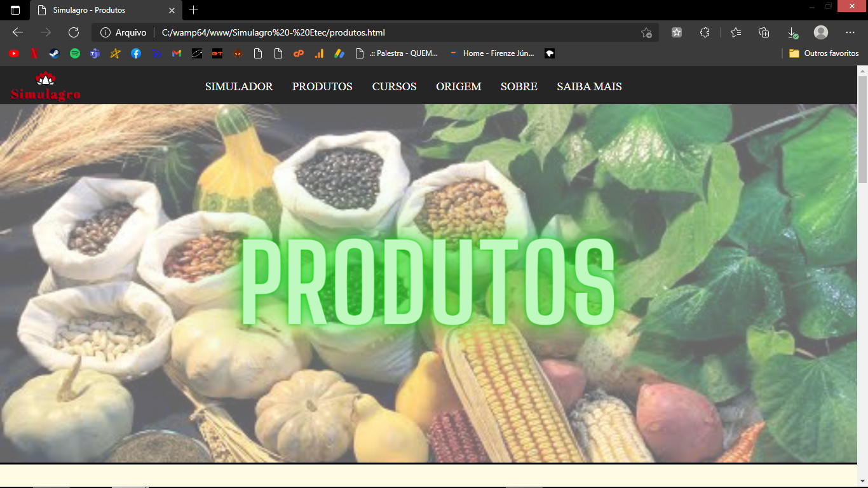Open Gmail from the bookmarks bar
The image size is (868, 488).
pos(177,53)
